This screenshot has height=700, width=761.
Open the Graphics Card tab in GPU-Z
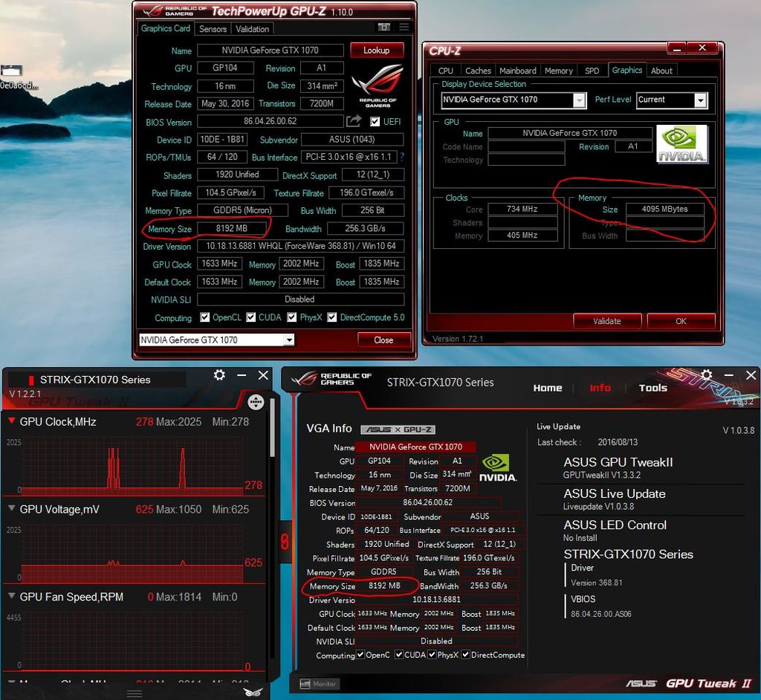click(x=166, y=28)
